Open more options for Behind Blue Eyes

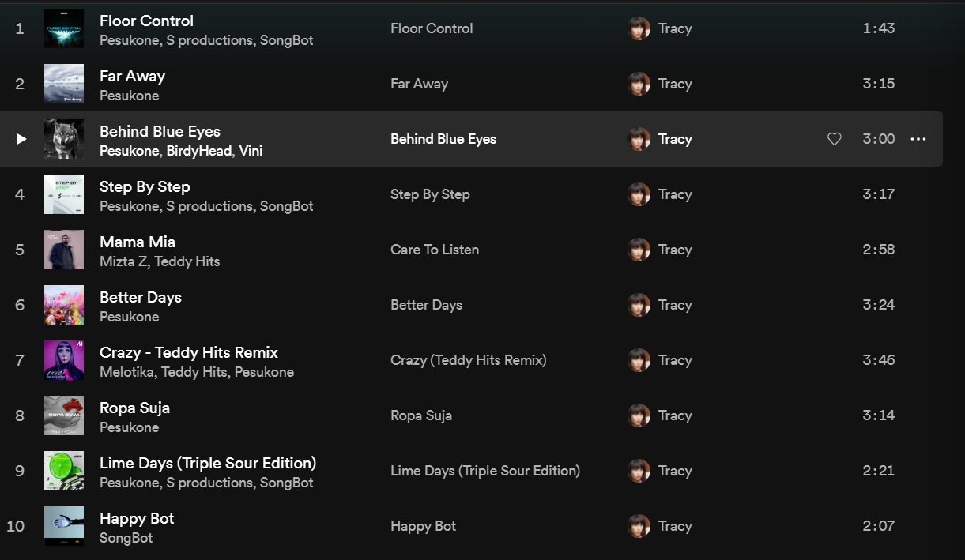(x=918, y=139)
